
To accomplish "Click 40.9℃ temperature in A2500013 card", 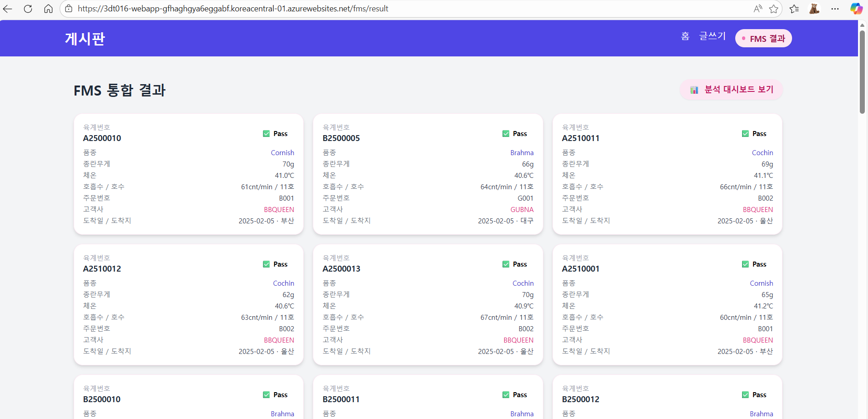I will [524, 306].
